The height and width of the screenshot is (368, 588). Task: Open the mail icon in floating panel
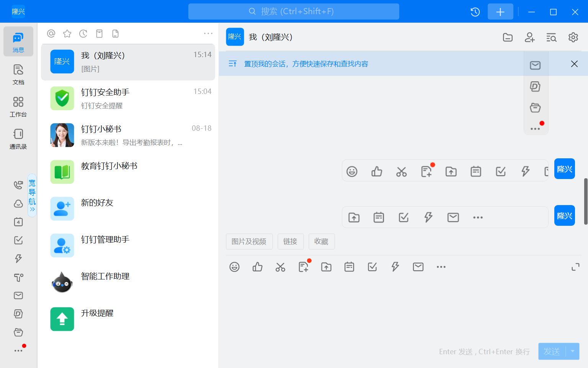pos(535,65)
